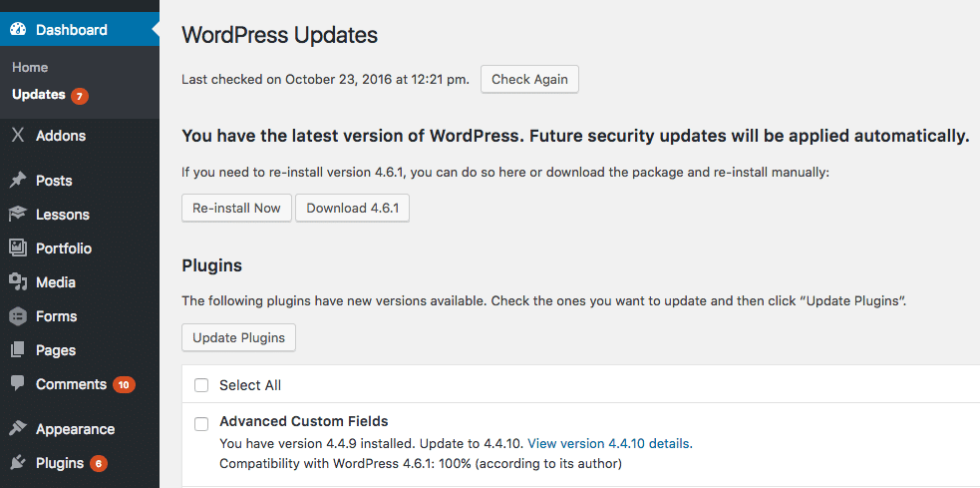Screen dimensions: 980x488
Task: Tick the Advanced Custom Fields checkbox
Action: tap(201, 423)
